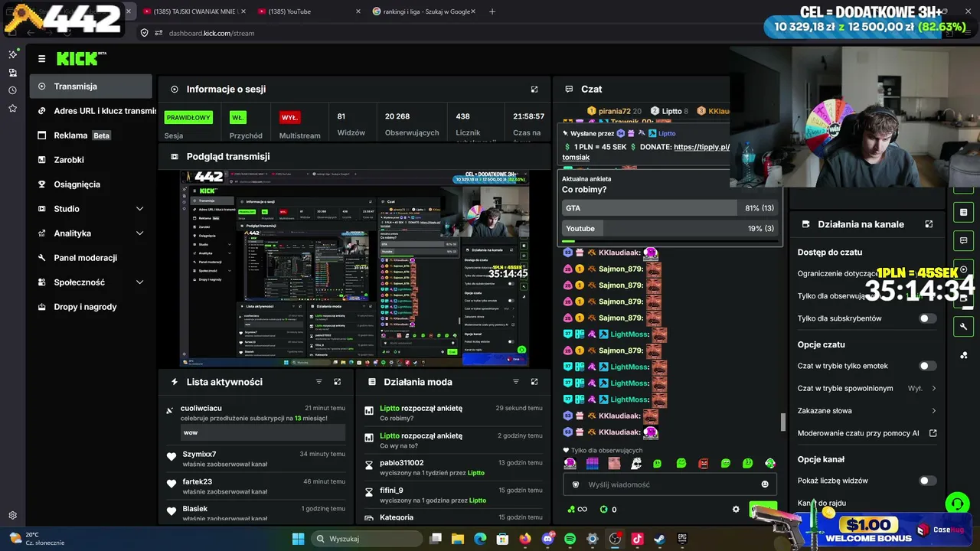Open Spotify from the taskbar

(x=570, y=539)
